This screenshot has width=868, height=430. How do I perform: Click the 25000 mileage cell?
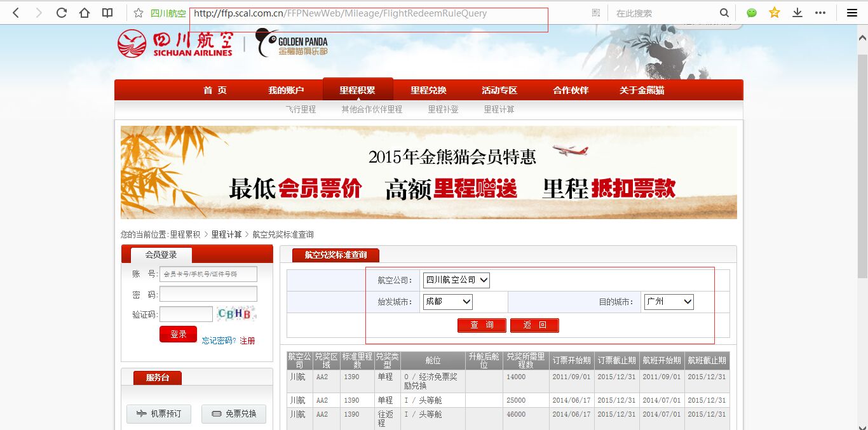pyautogui.click(x=526, y=400)
